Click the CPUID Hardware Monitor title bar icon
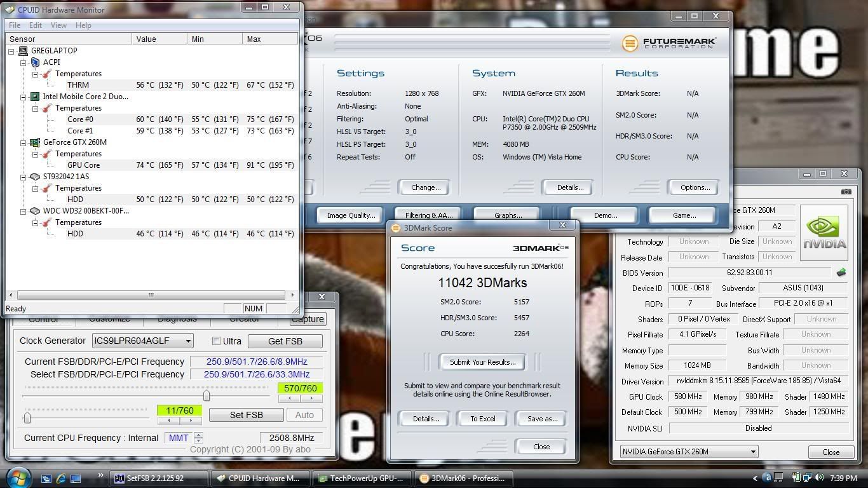Image resolution: width=868 pixels, height=488 pixels. pyautogui.click(x=10, y=10)
